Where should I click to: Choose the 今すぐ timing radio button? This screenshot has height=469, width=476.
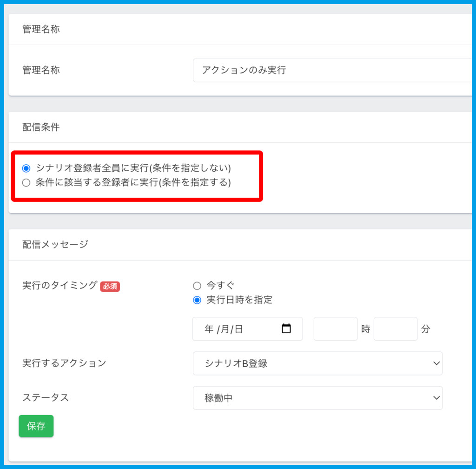pyautogui.click(x=197, y=286)
